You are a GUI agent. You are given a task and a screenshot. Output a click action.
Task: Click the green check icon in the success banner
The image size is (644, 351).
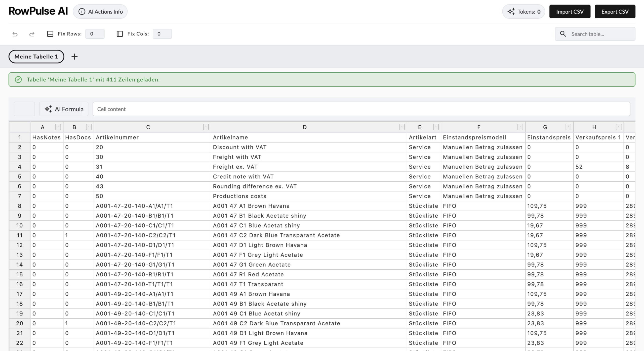click(x=18, y=80)
